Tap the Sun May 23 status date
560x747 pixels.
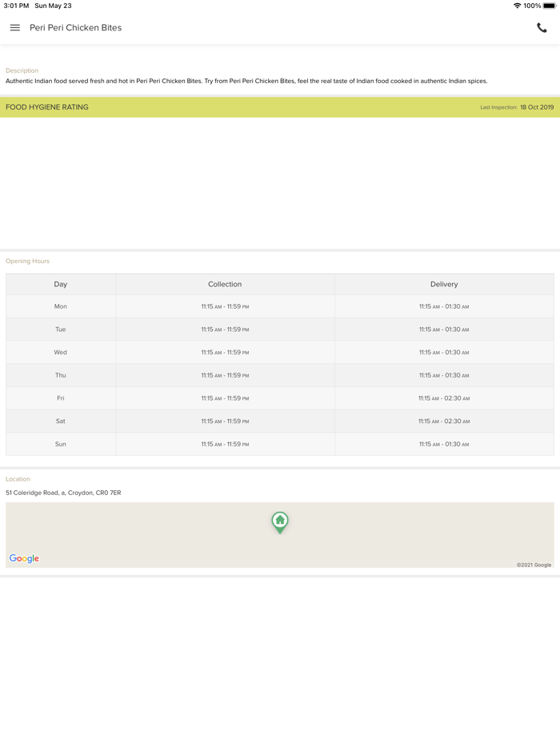[53, 6]
